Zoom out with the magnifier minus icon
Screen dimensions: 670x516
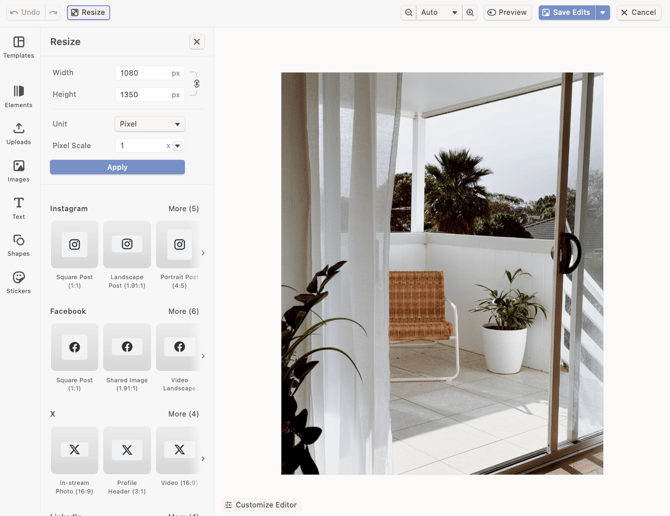click(x=408, y=12)
